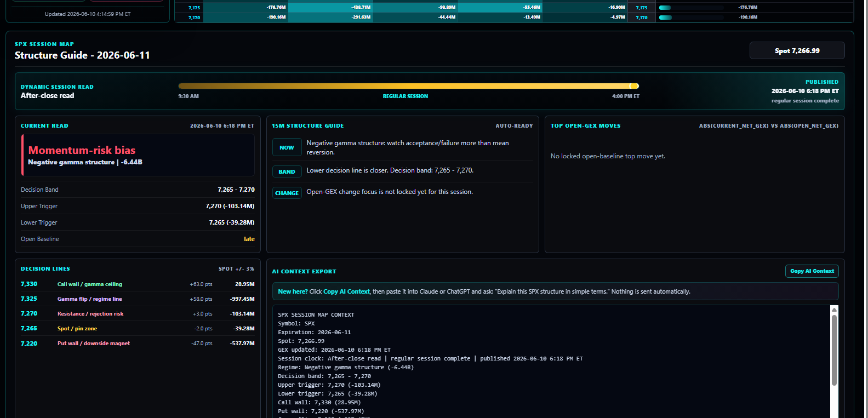Click the end marker of session timeline
Screen dimensions: 868x418
tap(634, 86)
